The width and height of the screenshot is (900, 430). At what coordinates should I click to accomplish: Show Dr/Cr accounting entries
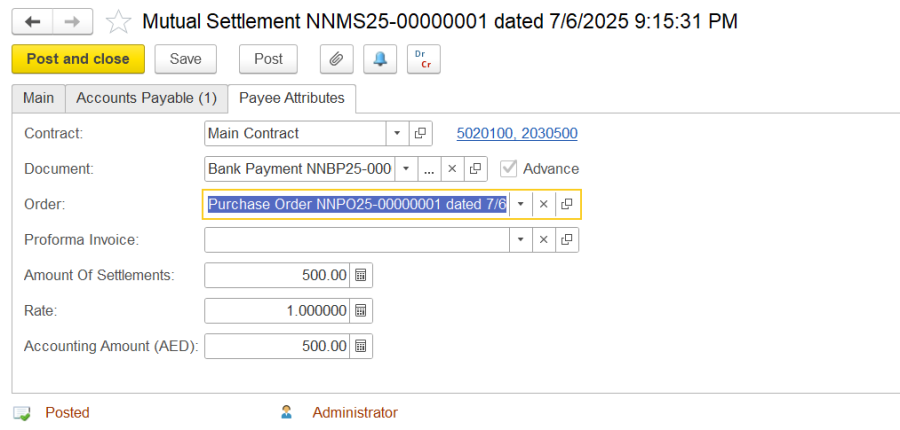pos(424,59)
